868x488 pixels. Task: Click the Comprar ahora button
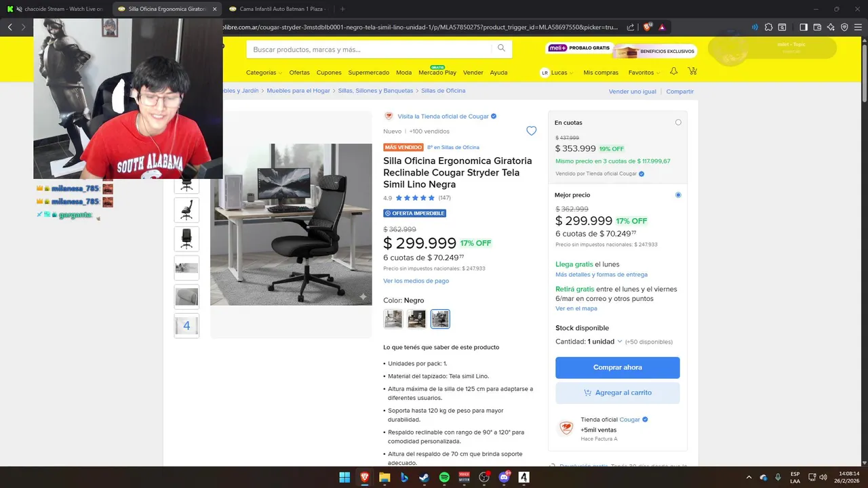tap(617, 367)
